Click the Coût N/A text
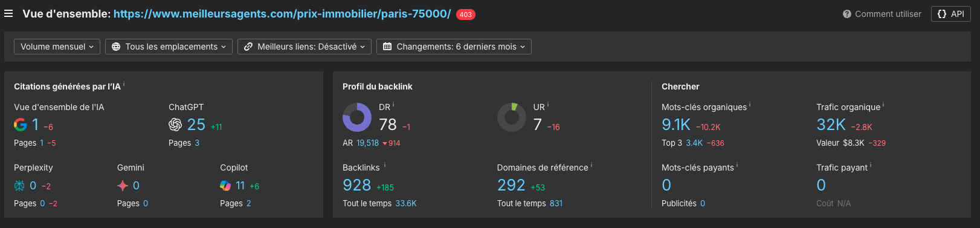Viewport: 980px width, 228px height. pyautogui.click(x=833, y=204)
